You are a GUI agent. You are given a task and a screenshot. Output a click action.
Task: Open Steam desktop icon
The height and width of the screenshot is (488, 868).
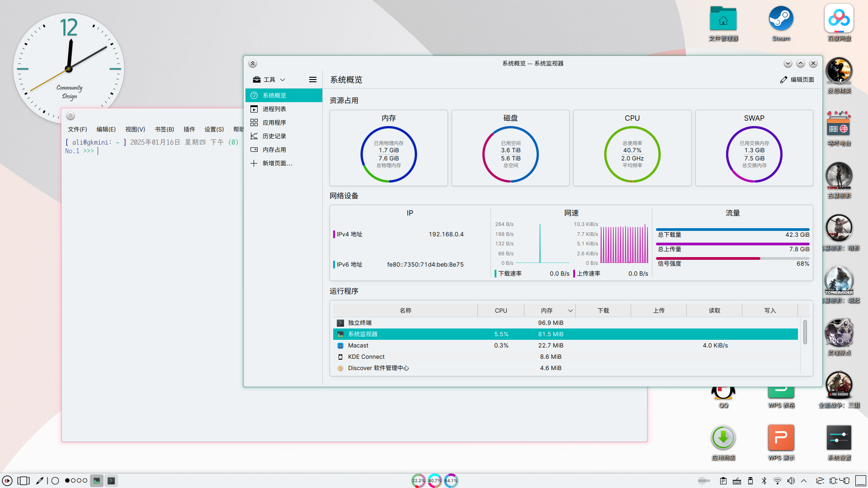[781, 23]
